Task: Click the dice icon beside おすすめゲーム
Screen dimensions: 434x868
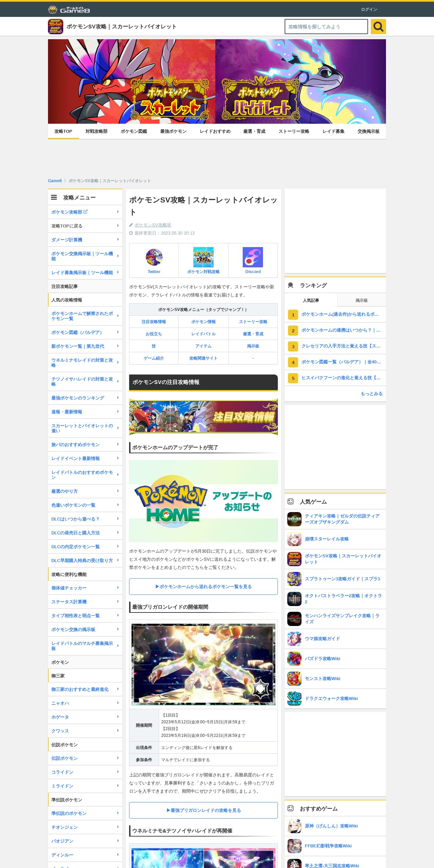Action: pyautogui.click(x=290, y=809)
